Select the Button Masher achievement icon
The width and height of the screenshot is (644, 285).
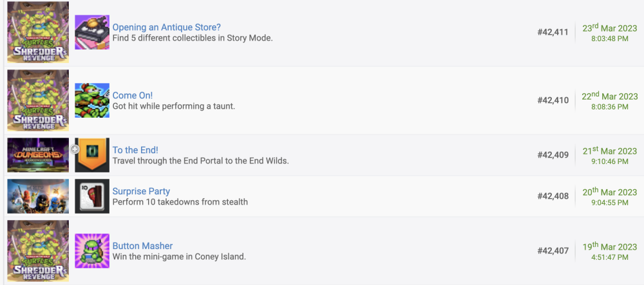click(x=92, y=251)
